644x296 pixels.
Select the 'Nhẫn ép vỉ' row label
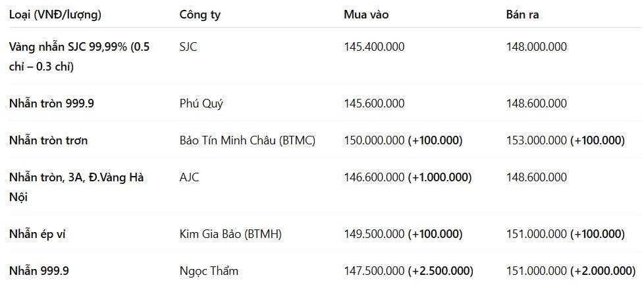point(40,234)
